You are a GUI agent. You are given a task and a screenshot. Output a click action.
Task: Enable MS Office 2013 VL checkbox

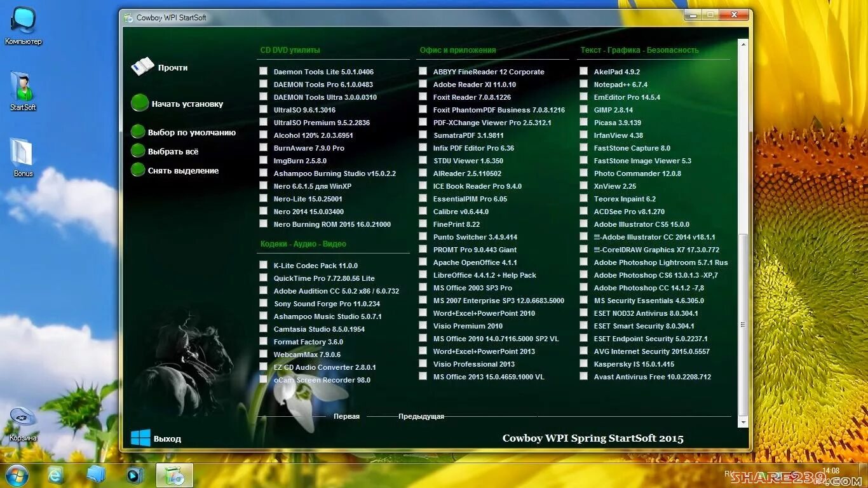pyautogui.click(x=423, y=376)
